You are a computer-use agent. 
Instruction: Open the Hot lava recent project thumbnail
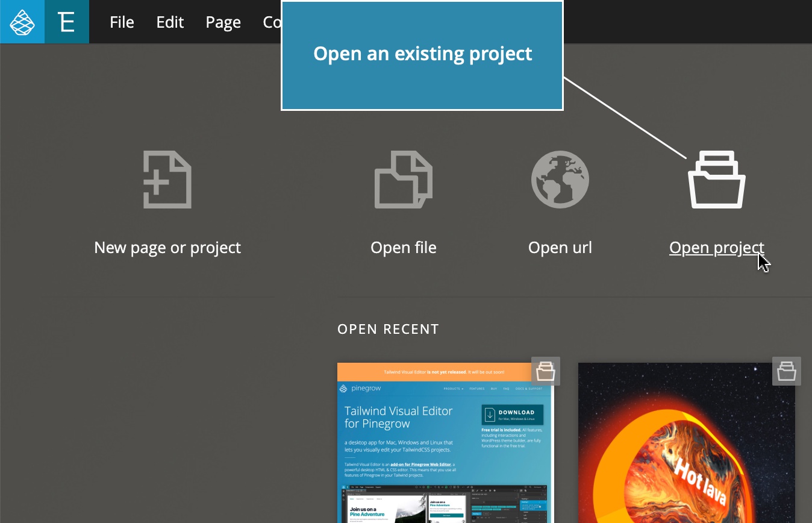tap(687, 443)
